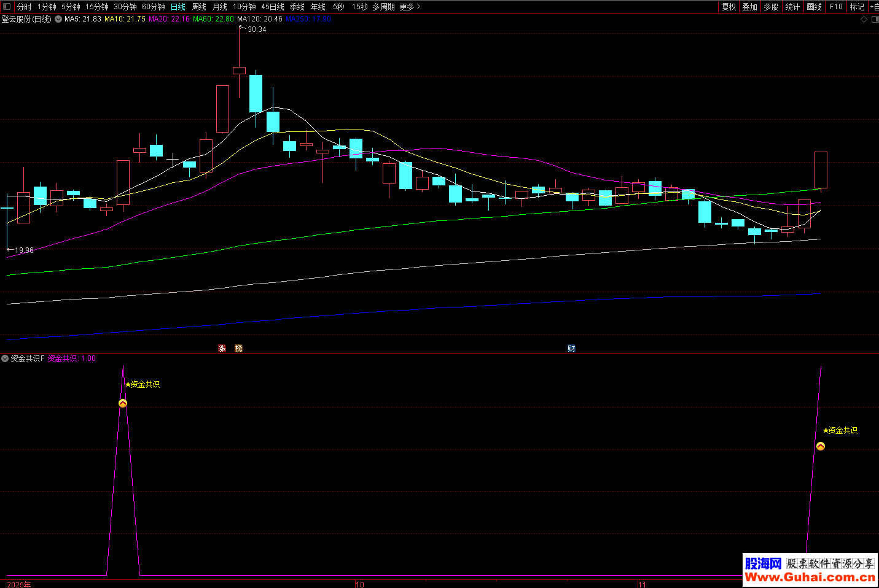Click the red 涨 marker icon

pyautogui.click(x=222, y=349)
